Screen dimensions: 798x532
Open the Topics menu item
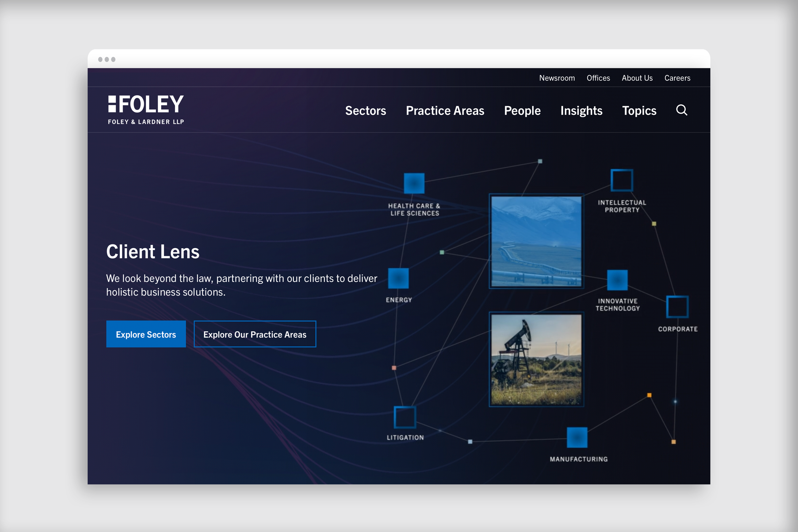[639, 111]
